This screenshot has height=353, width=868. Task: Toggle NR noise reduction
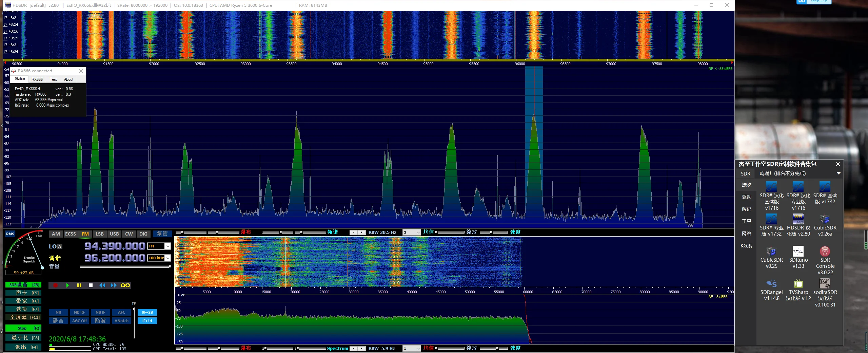tap(58, 312)
